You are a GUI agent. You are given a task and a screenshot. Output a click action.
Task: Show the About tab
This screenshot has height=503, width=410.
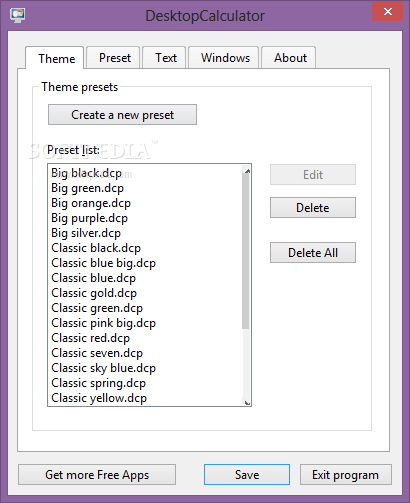click(289, 58)
